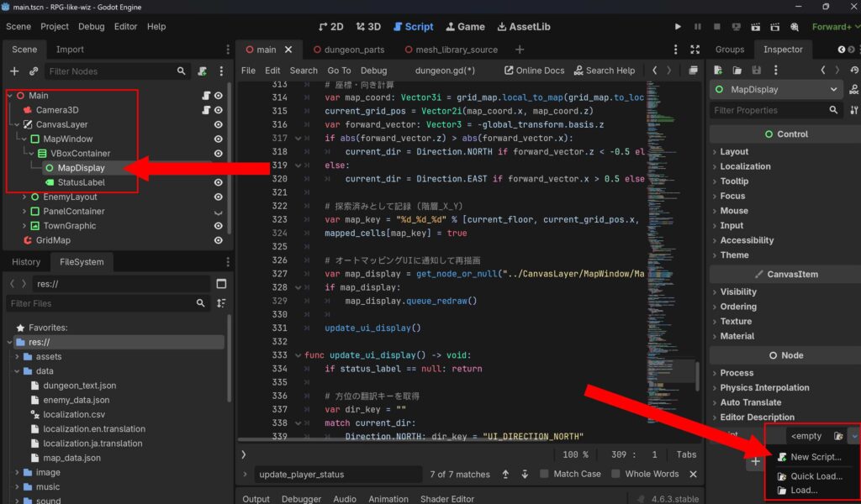Open the movie maker mode icon
861x504 pixels.
(x=794, y=26)
